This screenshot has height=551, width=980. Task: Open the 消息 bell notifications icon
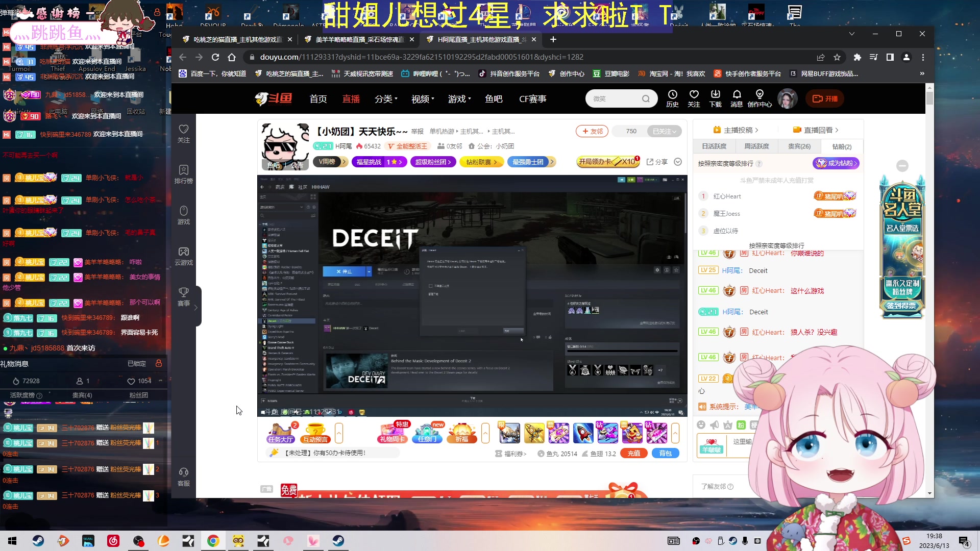737,98
